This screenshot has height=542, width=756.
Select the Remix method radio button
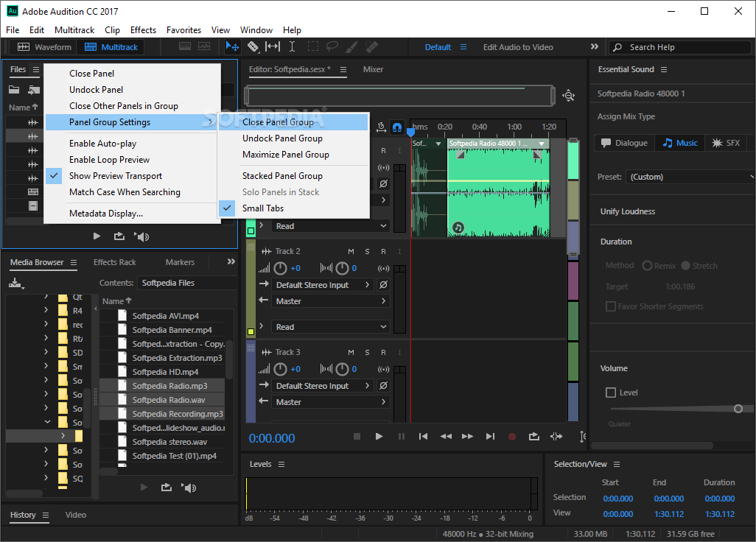pyautogui.click(x=648, y=266)
